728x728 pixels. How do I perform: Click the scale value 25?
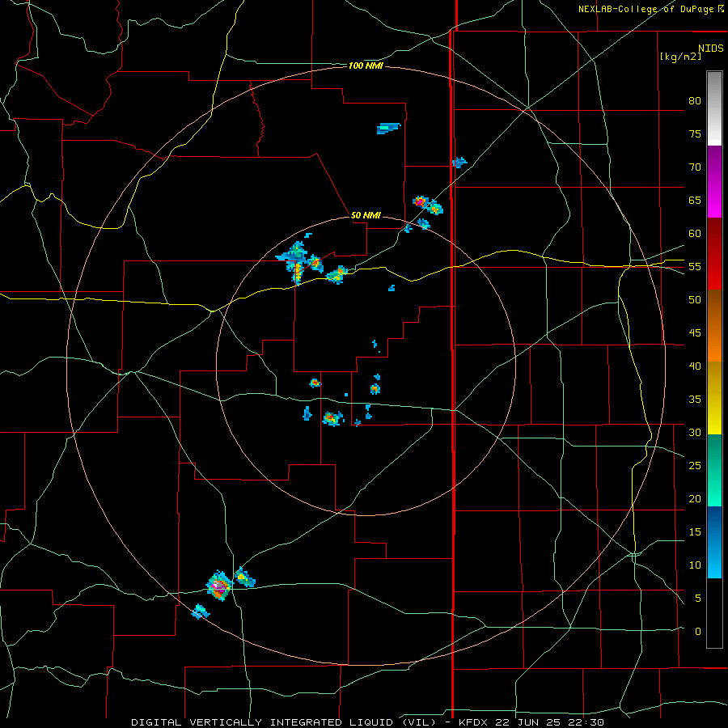695,466
